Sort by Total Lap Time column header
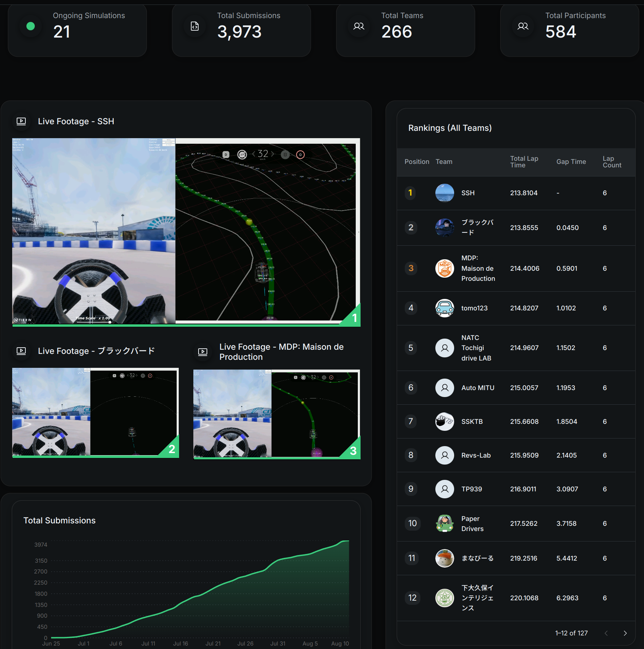644x649 pixels. (524, 162)
